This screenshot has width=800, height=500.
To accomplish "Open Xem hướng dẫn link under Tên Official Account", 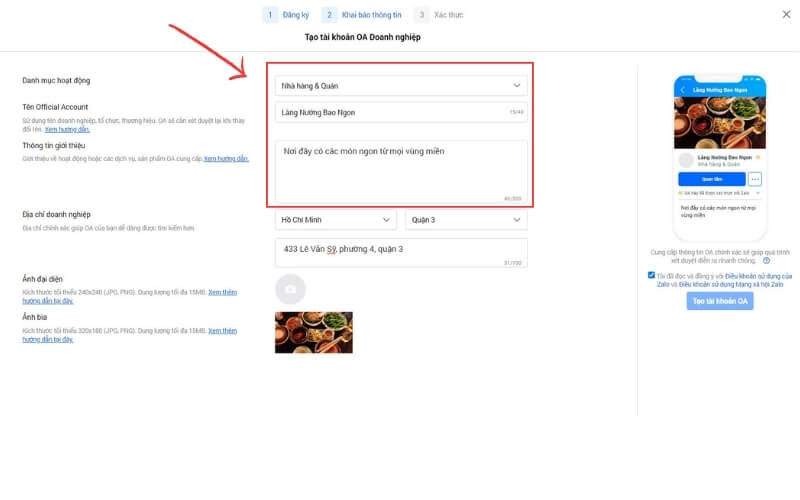I will pyautogui.click(x=67, y=130).
